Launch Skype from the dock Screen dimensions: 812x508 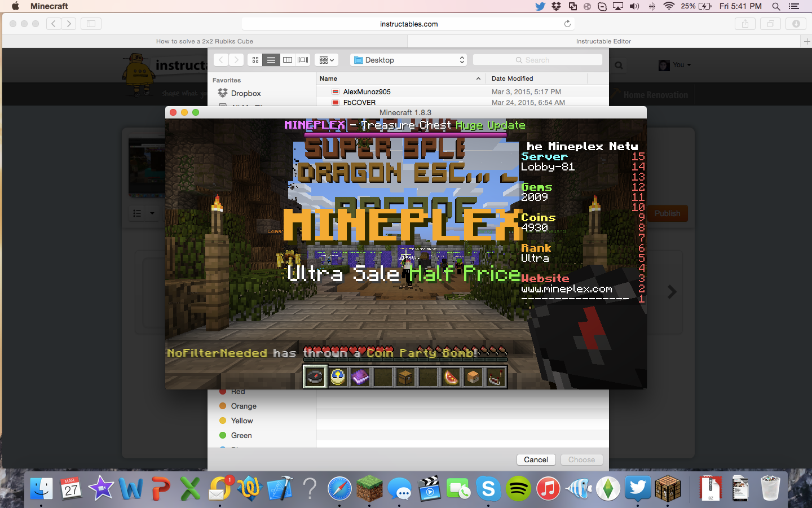coord(488,489)
